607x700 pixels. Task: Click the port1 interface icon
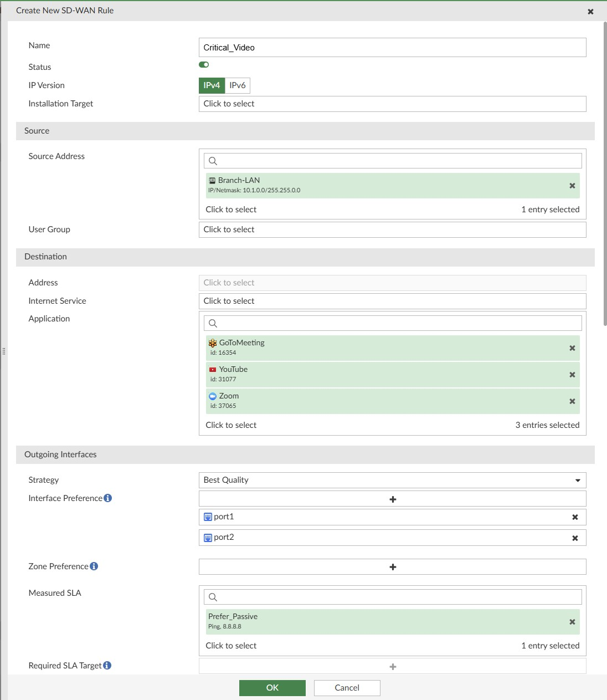pos(208,517)
